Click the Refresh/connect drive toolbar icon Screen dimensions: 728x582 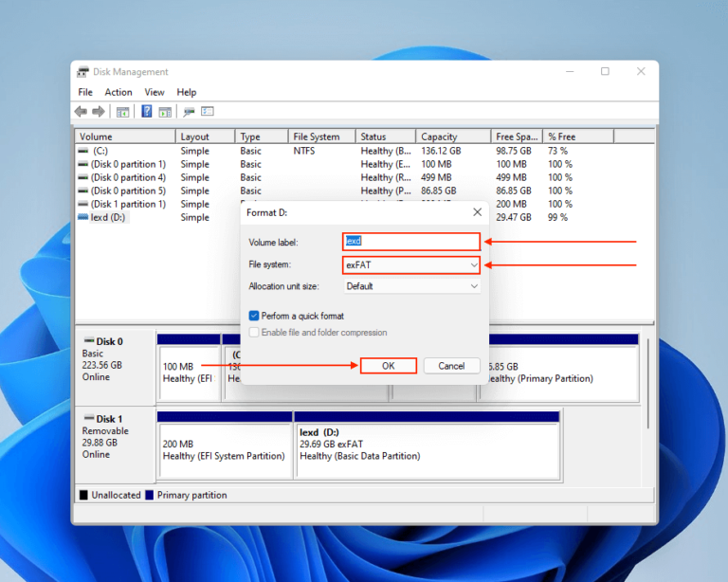pyautogui.click(x=189, y=112)
